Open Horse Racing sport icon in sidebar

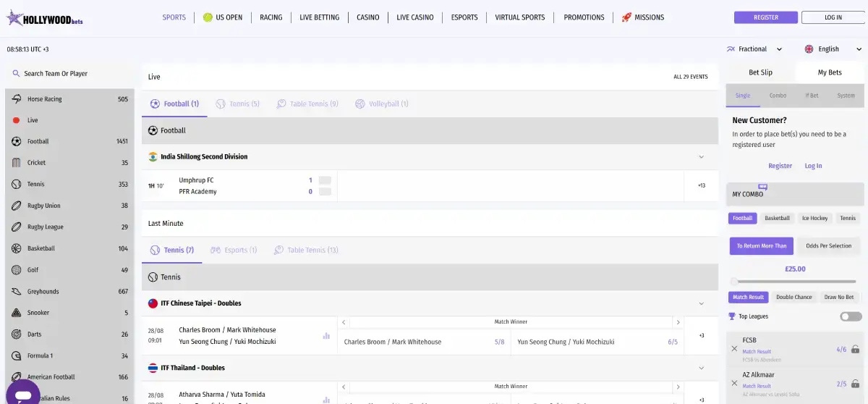click(16, 99)
